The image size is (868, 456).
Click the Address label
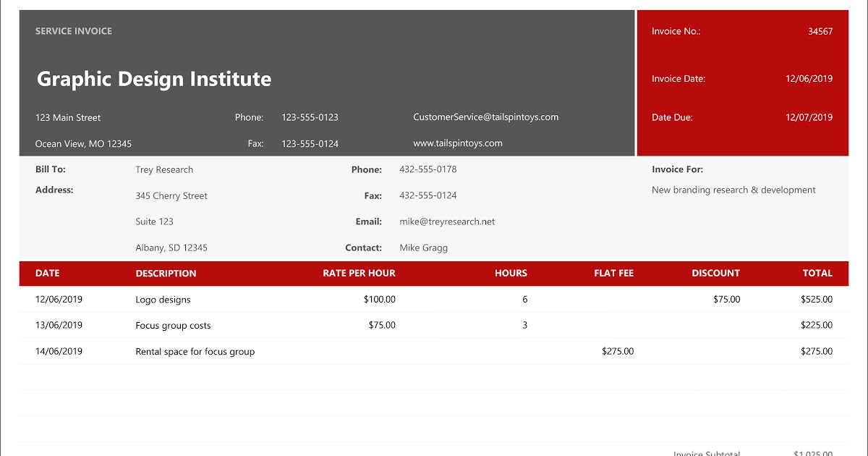click(x=54, y=190)
